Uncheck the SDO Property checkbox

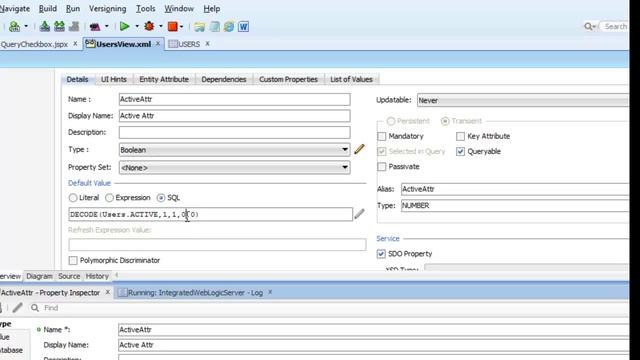click(x=381, y=254)
